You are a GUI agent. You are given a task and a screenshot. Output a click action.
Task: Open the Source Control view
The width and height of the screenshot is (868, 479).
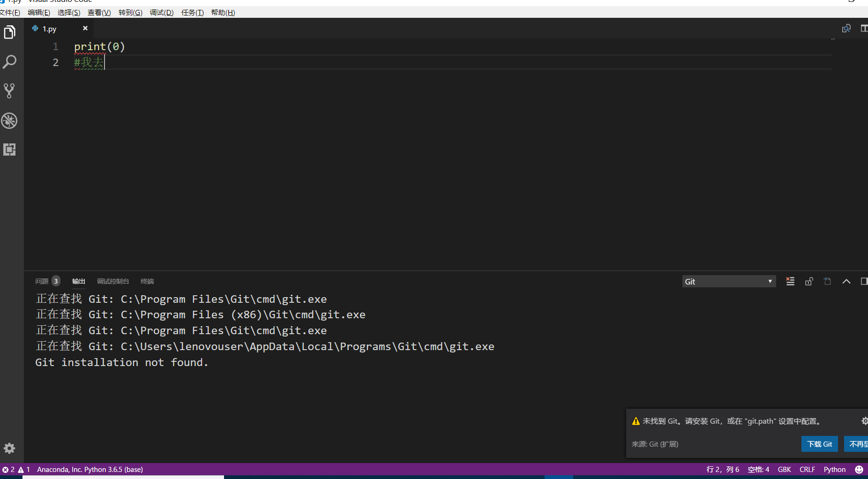pyautogui.click(x=9, y=91)
